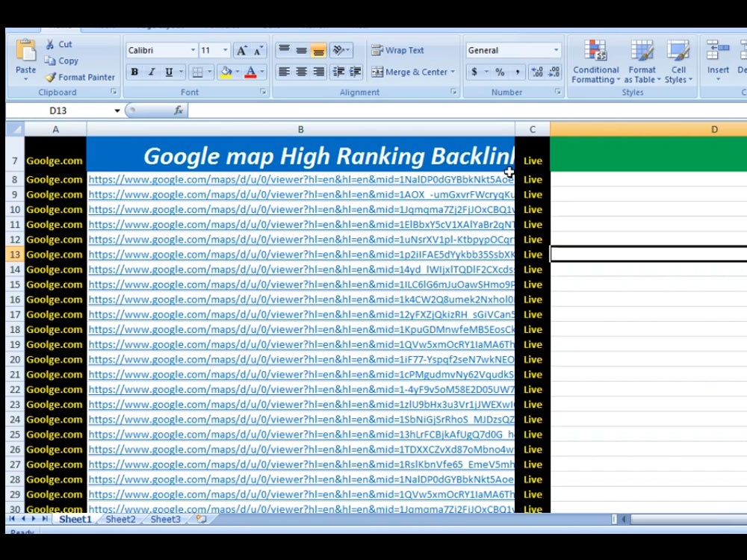The width and height of the screenshot is (747, 560).
Task: Toggle Underline formatting
Action: [x=169, y=72]
